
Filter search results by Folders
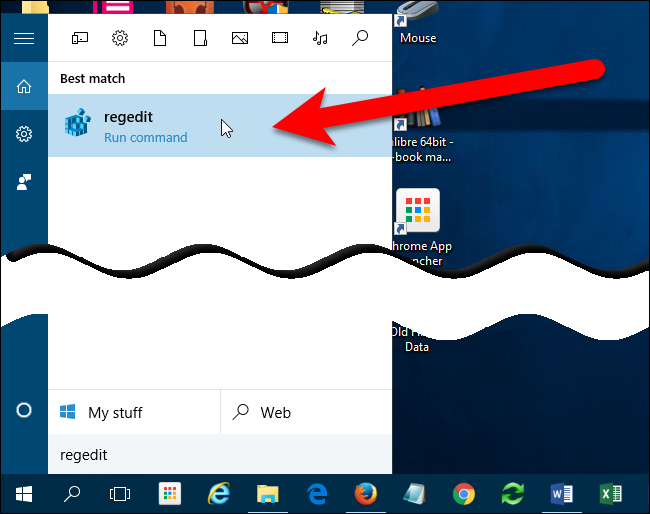click(200, 38)
